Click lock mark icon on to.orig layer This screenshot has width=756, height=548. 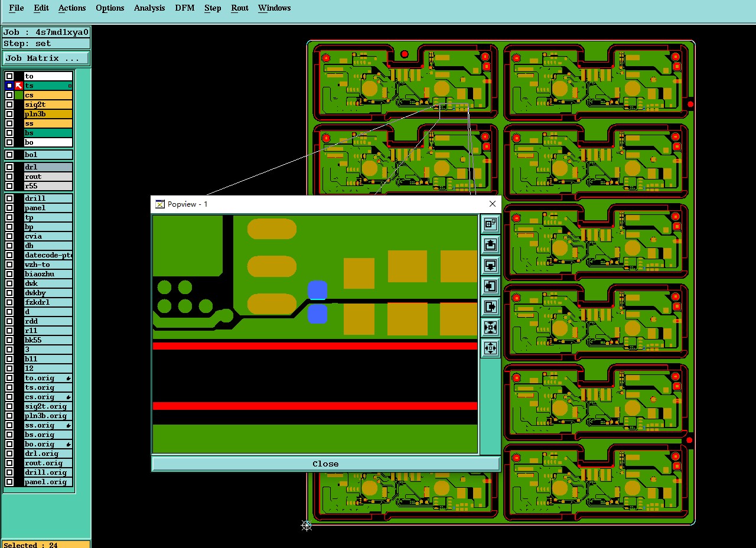pyautogui.click(x=69, y=378)
